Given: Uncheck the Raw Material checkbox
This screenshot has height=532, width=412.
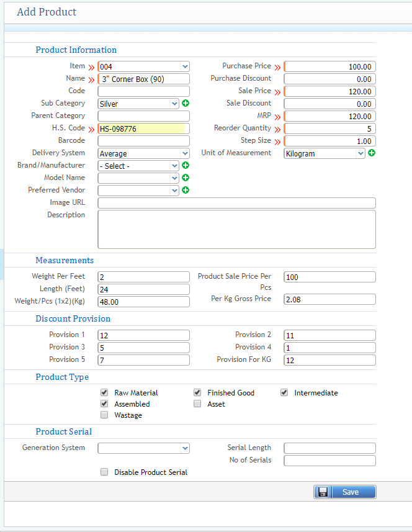Looking at the screenshot, I should point(104,393).
